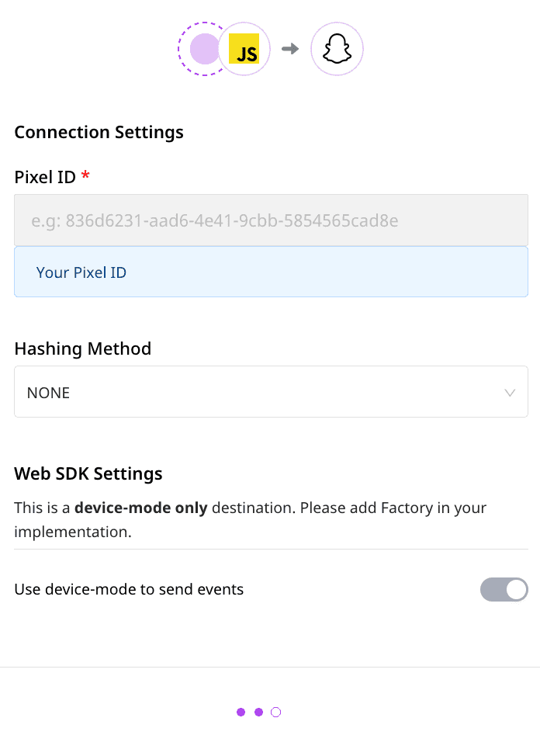Click the Pixel ID field label

(45, 177)
